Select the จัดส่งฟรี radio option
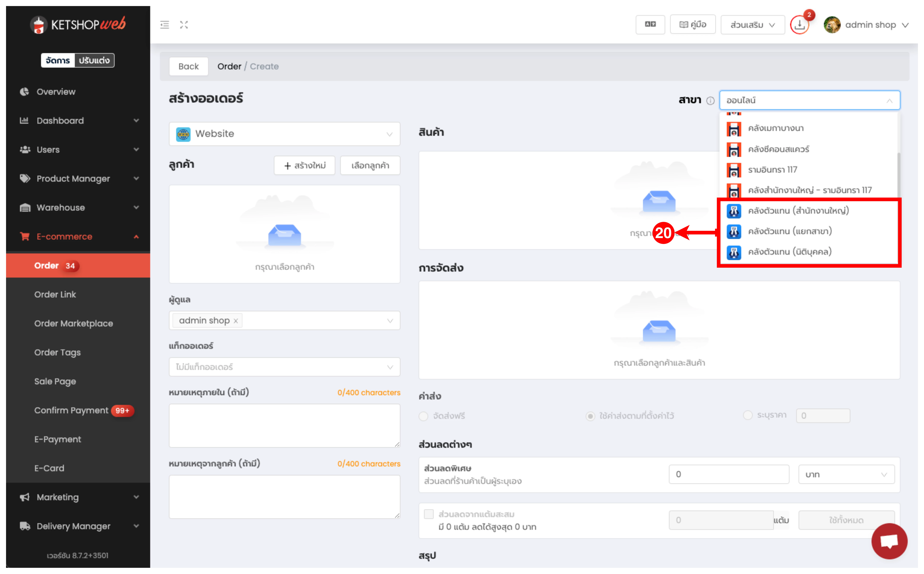This screenshot has width=924, height=574. tap(423, 416)
